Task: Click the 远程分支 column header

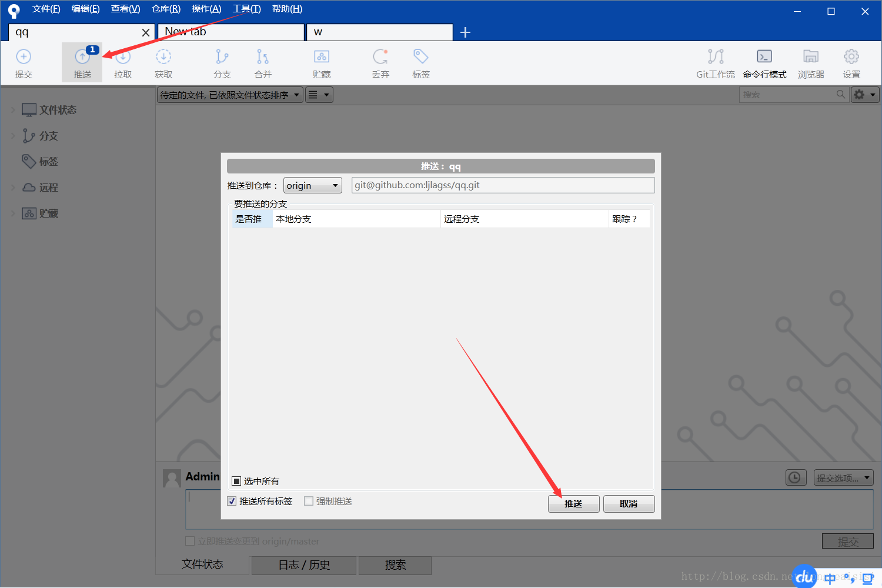Action: click(524, 219)
